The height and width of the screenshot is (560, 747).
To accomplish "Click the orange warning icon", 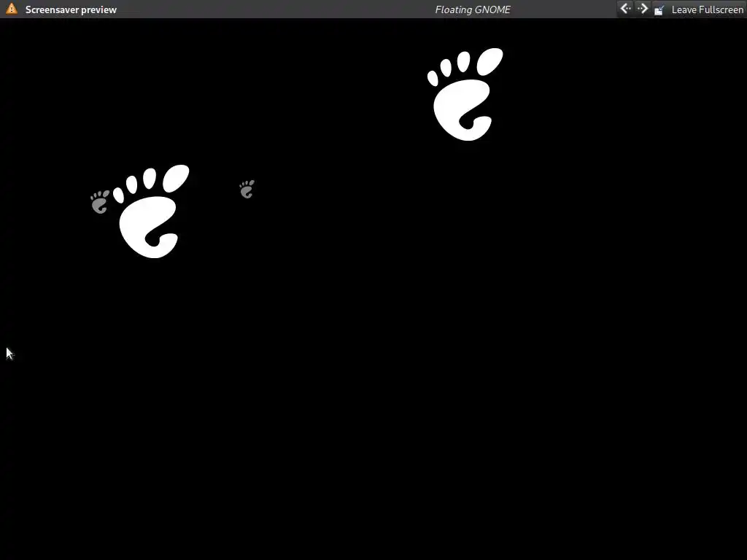I will [x=12, y=9].
